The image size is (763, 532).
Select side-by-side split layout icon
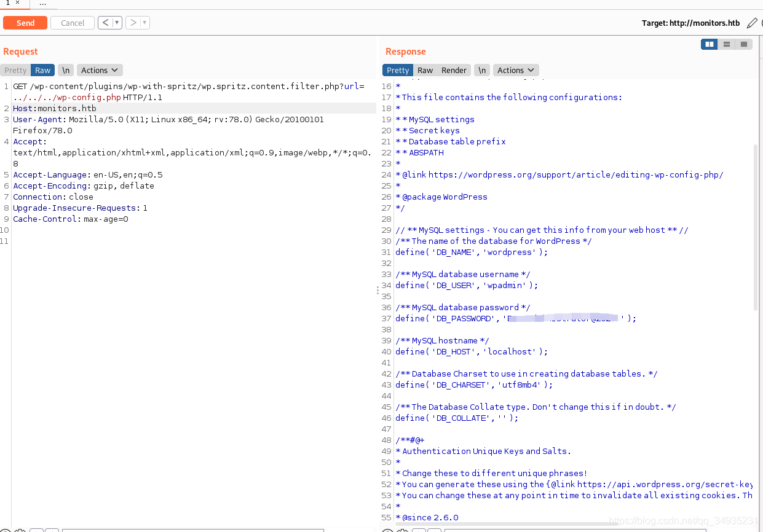coord(710,44)
